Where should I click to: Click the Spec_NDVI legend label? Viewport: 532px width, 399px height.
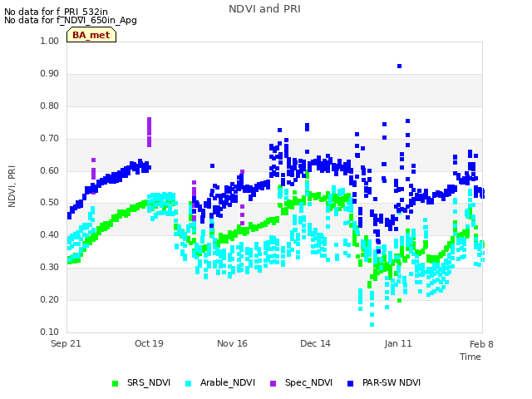308,382
